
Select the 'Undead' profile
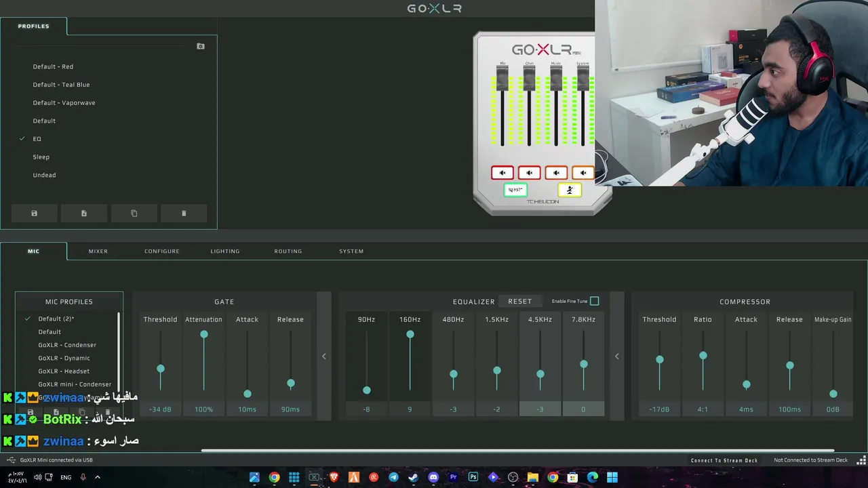(44, 175)
